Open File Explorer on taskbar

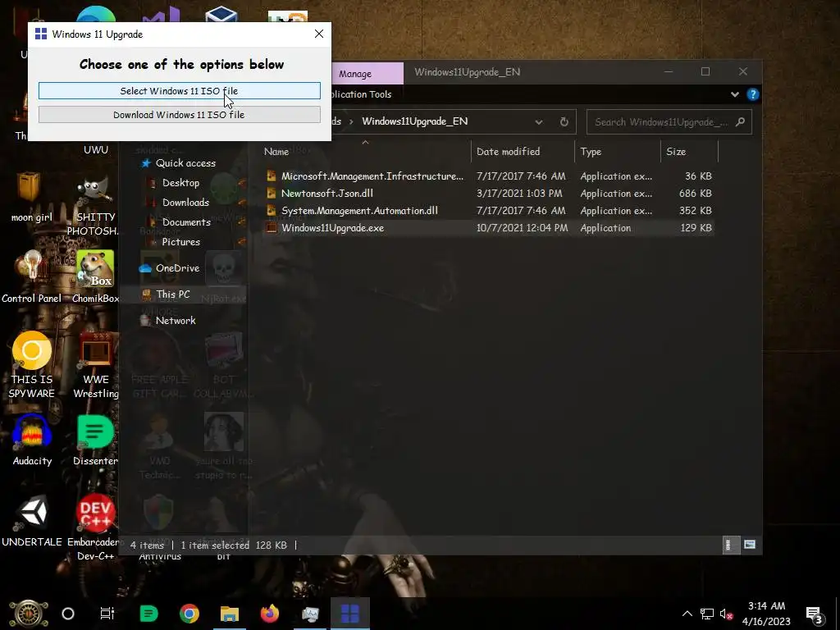(230, 614)
